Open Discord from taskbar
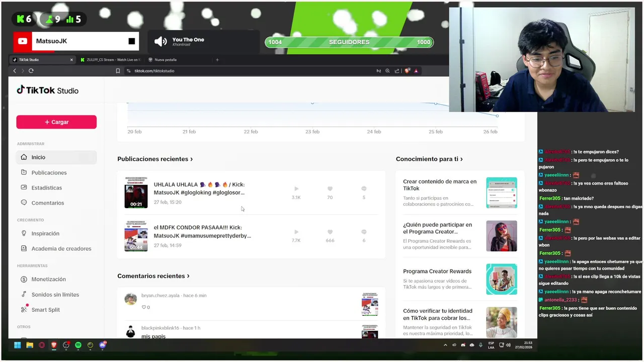The width and height of the screenshot is (644, 362). pos(103,345)
